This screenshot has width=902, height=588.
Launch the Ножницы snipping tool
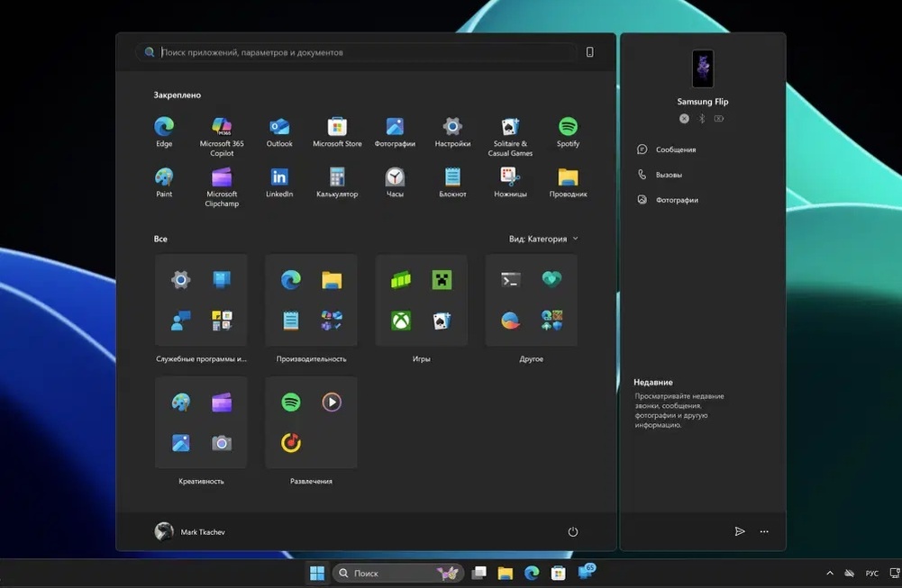pyautogui.click(x=510, y=182)
